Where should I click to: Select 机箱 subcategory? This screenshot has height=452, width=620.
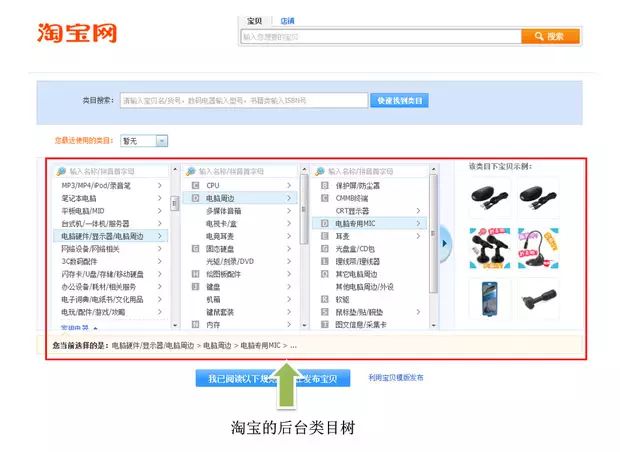tap(240, 299)
